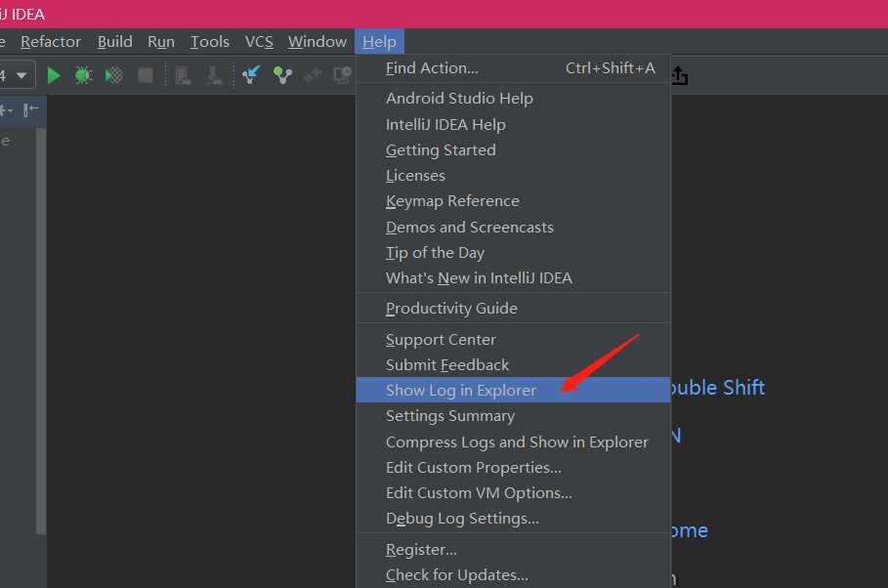Select Android Studio Help

point(513,99)
